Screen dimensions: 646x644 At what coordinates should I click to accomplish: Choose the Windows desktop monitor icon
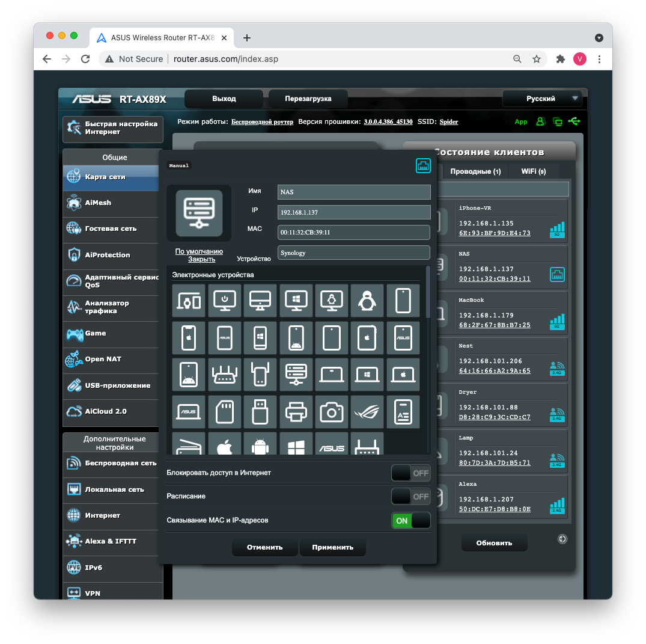tap(296, 301)
